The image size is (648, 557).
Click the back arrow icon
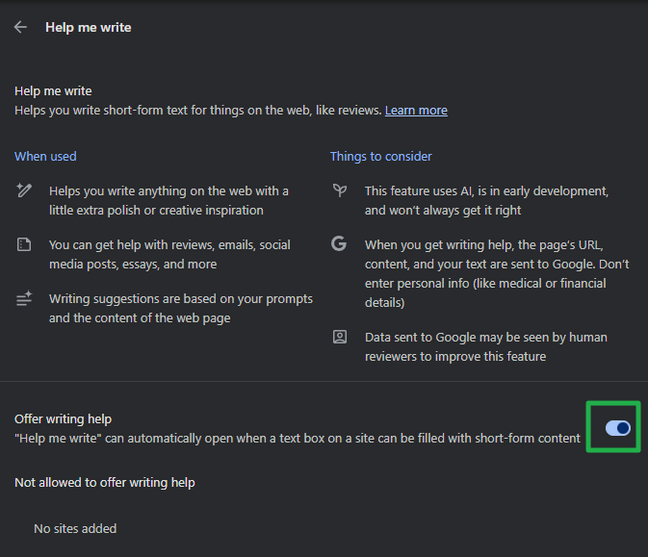[21, 27]
